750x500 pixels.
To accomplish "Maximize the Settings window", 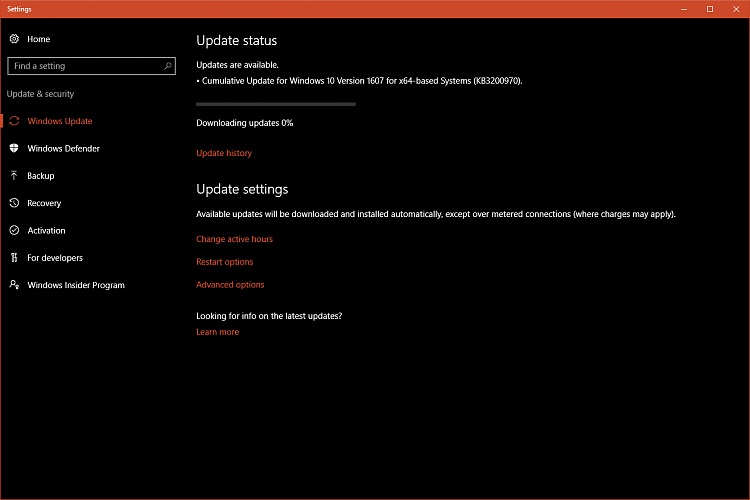I will 710,9.
